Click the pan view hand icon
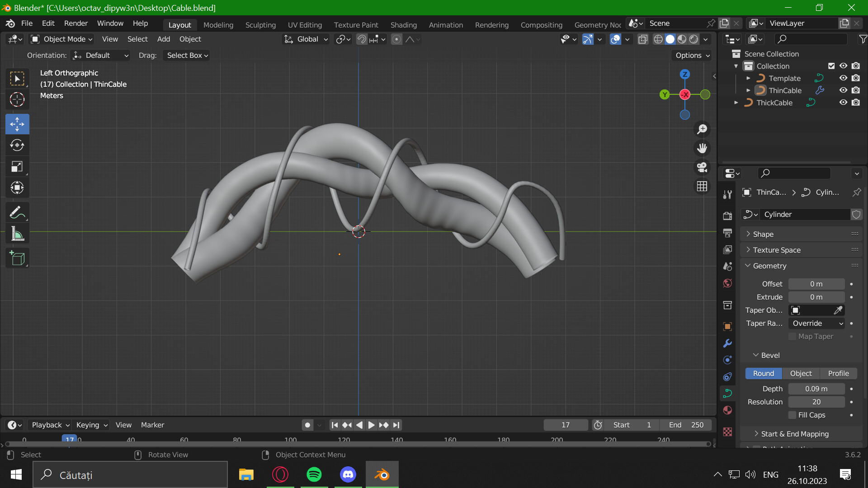The height and width of the screenshot is (488, 868). tap(702, 148)
